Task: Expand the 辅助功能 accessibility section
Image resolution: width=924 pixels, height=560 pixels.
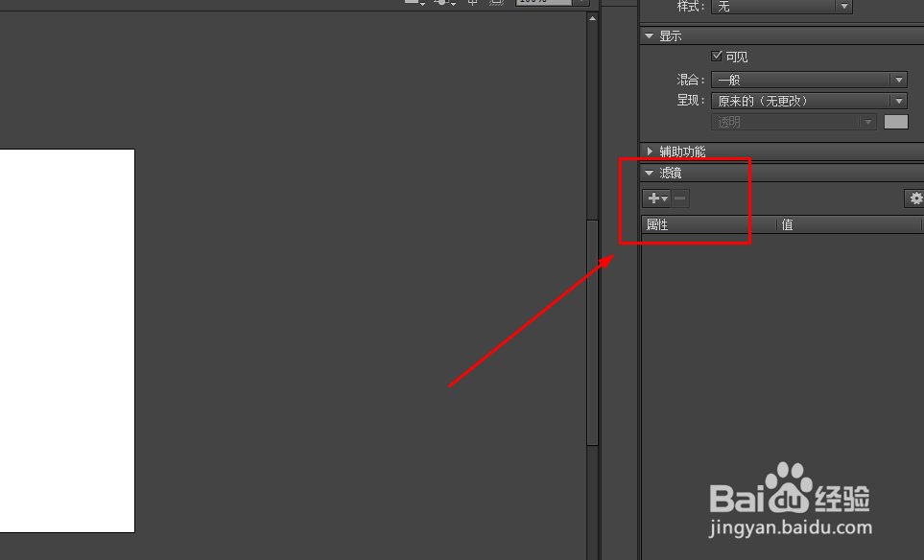Action: pos(650,152)
